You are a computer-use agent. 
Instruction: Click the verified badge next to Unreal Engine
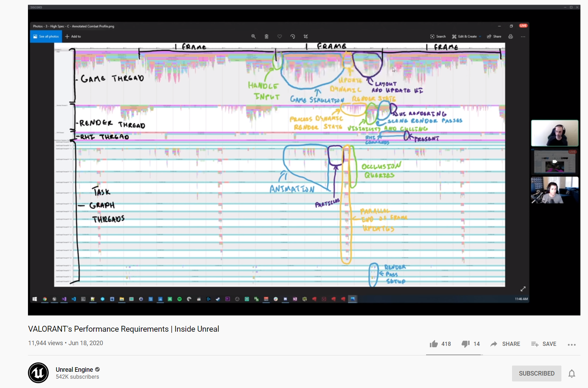click(97, 369)
